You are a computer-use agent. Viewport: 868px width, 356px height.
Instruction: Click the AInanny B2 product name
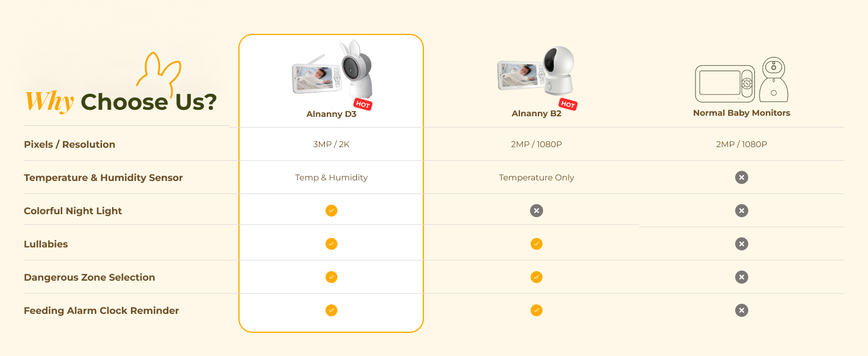click(537, 113)
